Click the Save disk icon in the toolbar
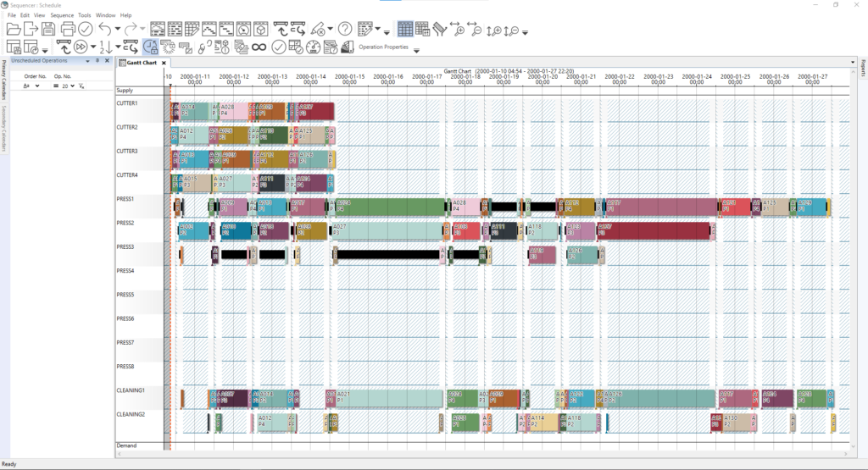The height and width of the screenshot is (470, 868). (49, 29)
